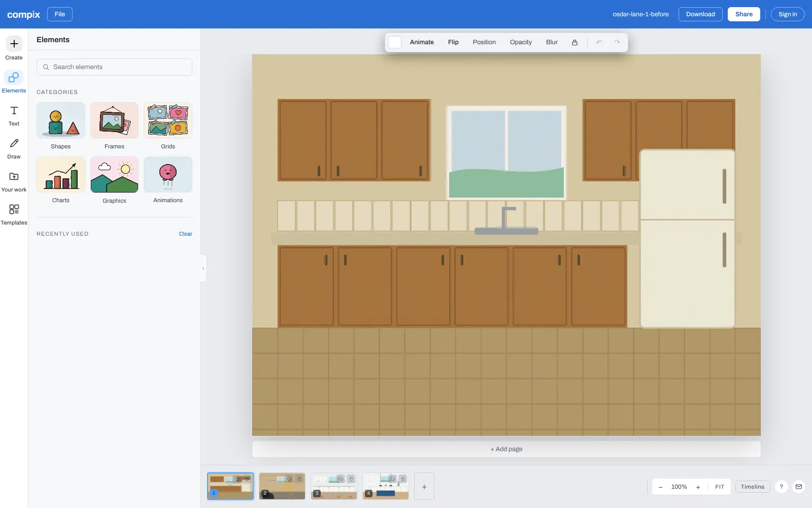812x508 pixels.
Task: Open the Graphics category
Action: [x=114, y=180]
